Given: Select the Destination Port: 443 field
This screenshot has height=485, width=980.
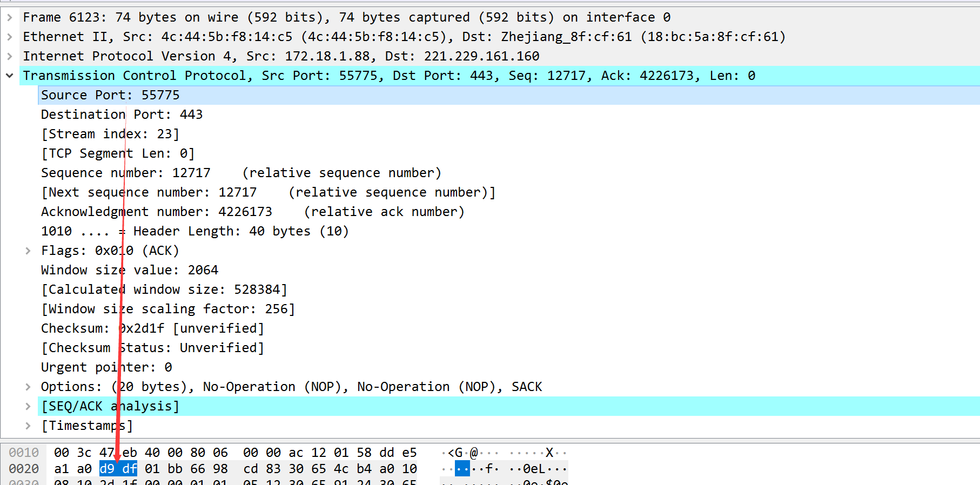Looking at the screenshot, I should click(509, 114).
